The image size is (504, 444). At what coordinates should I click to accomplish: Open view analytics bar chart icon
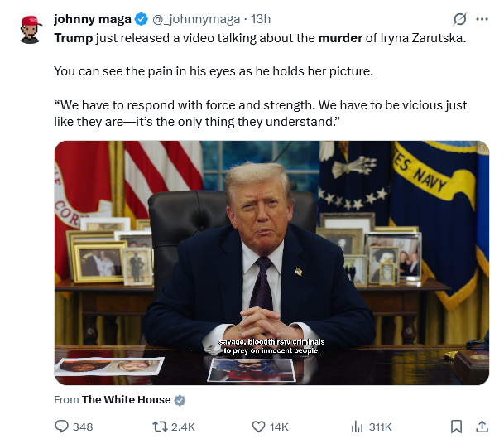tap(357, 427)
